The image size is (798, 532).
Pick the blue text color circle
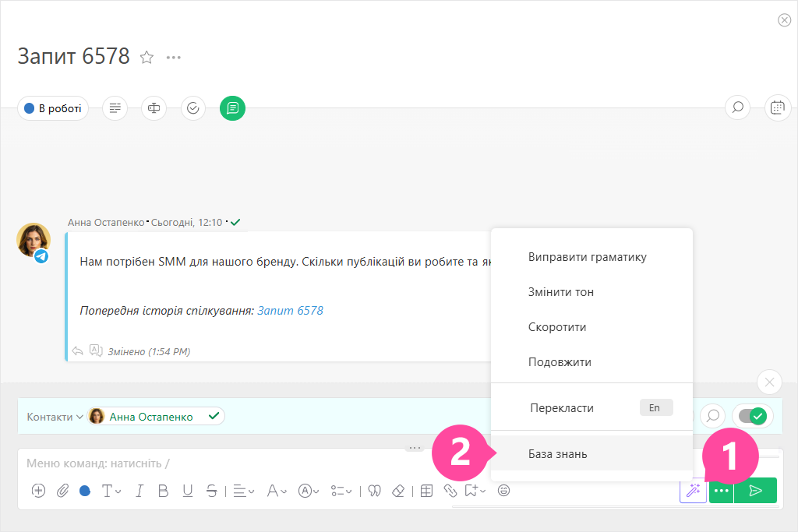click(x=84, y=491)
